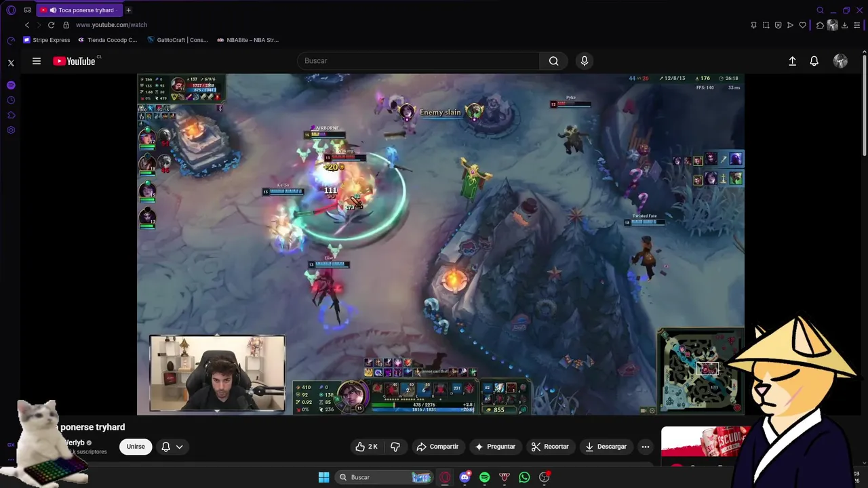
Task: Open the Tienda Cocodp bookmark
Action: tap(107, 40)
